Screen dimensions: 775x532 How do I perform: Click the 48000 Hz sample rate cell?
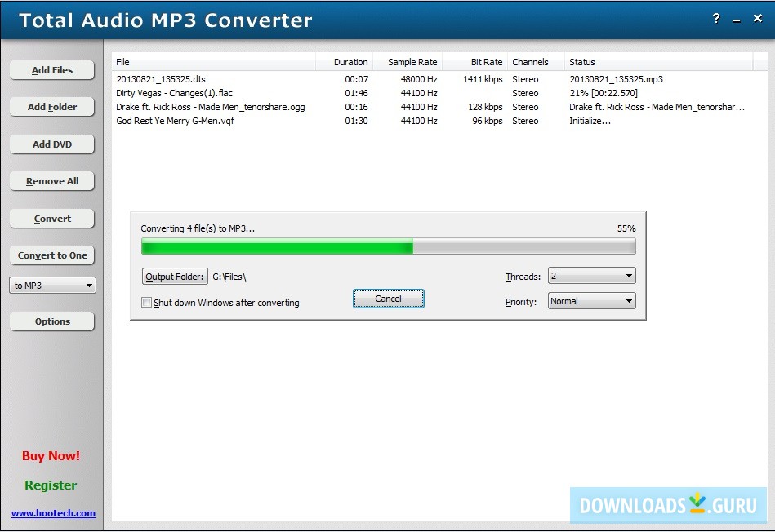point(419,79)
